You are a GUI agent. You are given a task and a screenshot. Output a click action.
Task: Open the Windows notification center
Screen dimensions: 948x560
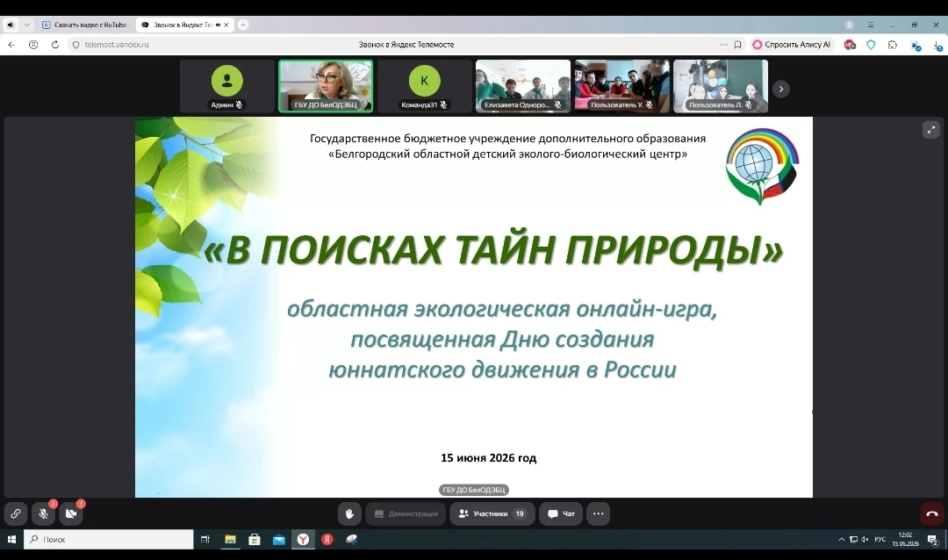tap(933, 539)
